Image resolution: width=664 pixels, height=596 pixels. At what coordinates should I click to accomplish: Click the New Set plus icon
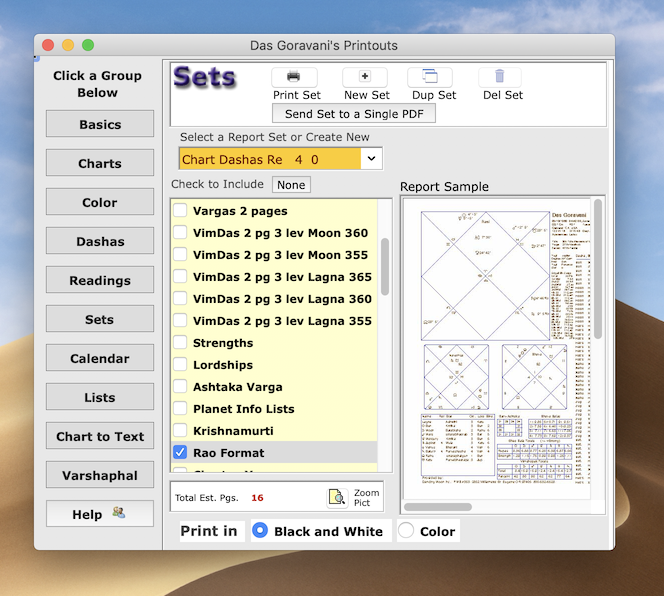coord(365,77)
